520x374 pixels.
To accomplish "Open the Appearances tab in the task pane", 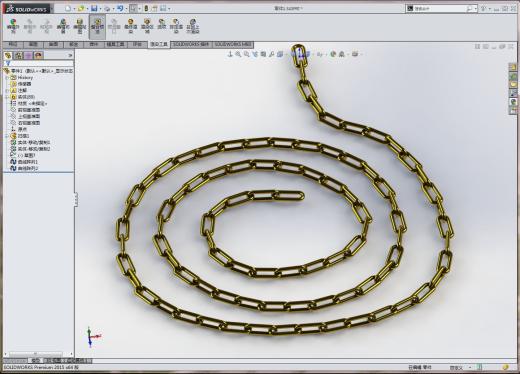I will (x=513, y=102).
